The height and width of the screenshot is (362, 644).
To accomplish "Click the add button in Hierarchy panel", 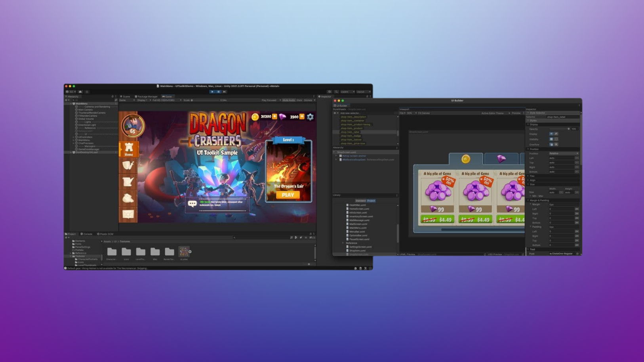I will 67,100.
